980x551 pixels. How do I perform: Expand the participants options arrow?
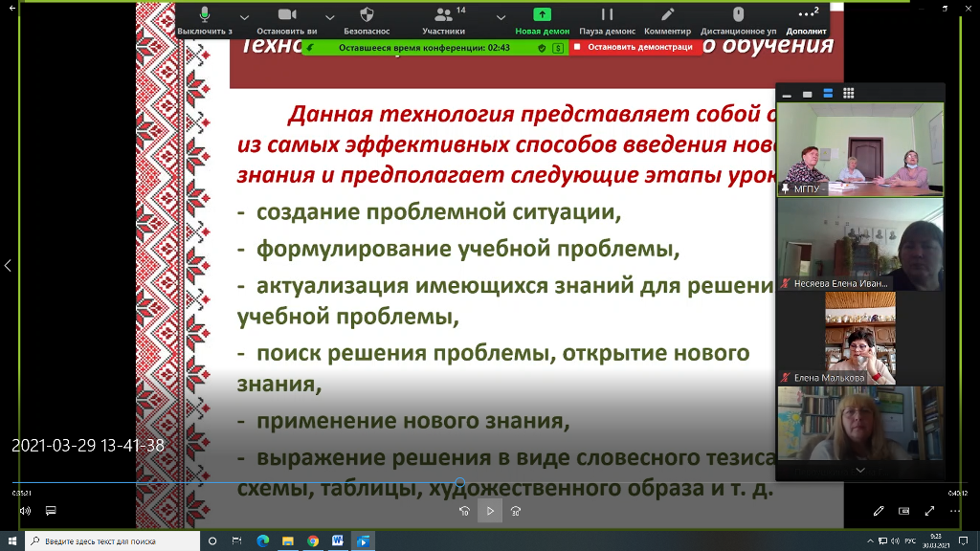click(x=501, y=17)
